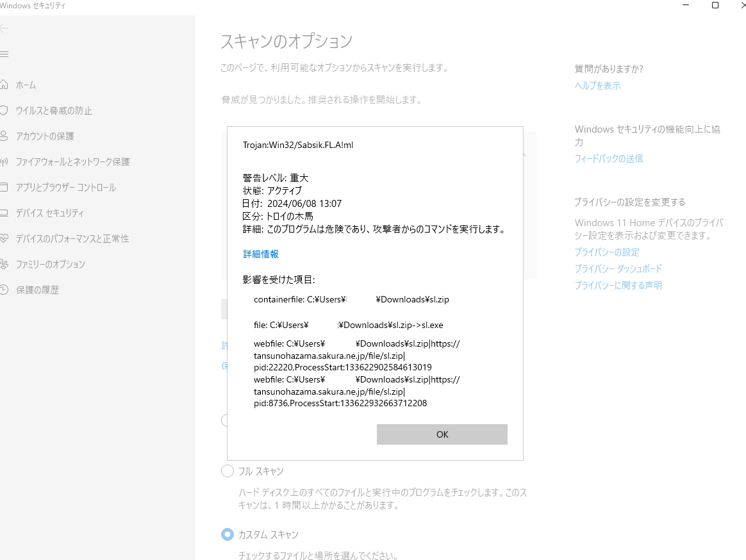Select the radio button above フル スキャン
Screen dimensions: 746x560
[225, 420]
